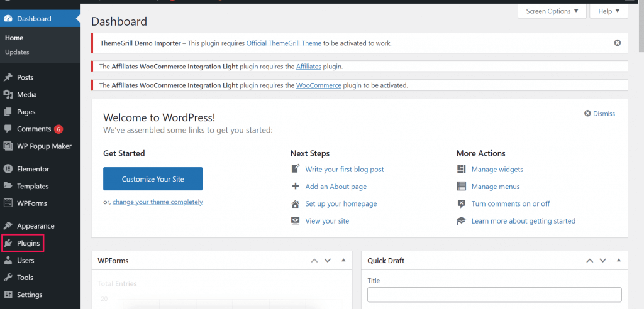Open the Manage menus link
Screen dimensions: 644x309
[496, 187]
